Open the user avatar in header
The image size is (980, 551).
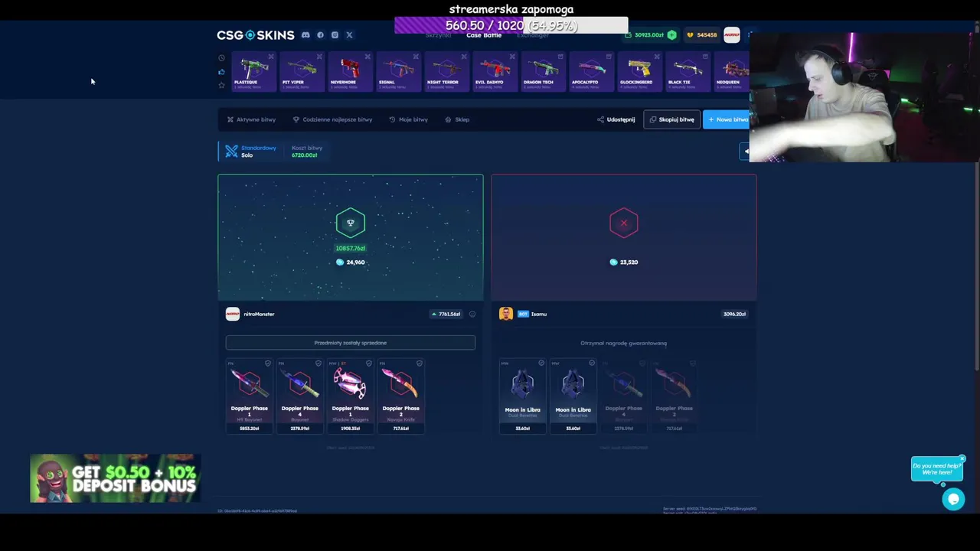pyautogui.click(x=732, y=35)
